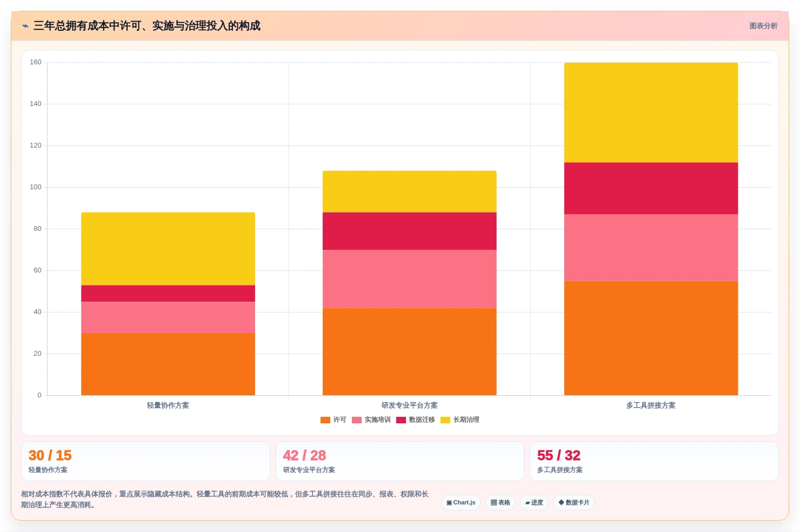Click the 多工具拼接方案 x-axis label

(651, 405)
